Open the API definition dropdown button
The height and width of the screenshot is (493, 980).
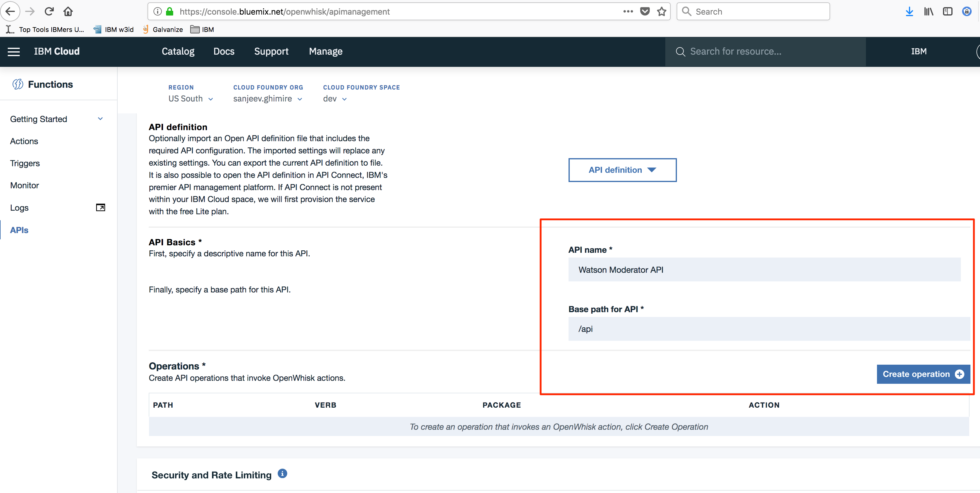click(622, 170)
